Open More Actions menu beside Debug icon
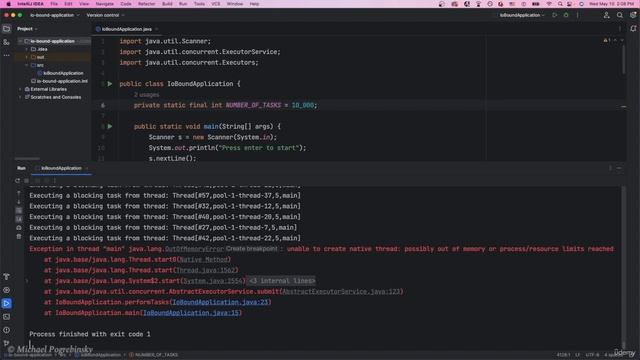The width and height of the screenshot is (640, 360). [x=578, y=15]
